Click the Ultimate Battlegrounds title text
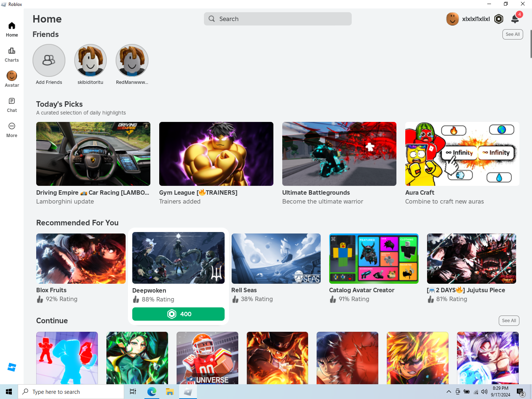This screenshot has width=532, height=399. (316, 192)
